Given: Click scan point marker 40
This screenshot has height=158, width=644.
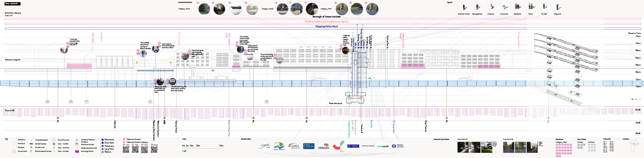Looking at the screenshot, I should tap(71, 102).
